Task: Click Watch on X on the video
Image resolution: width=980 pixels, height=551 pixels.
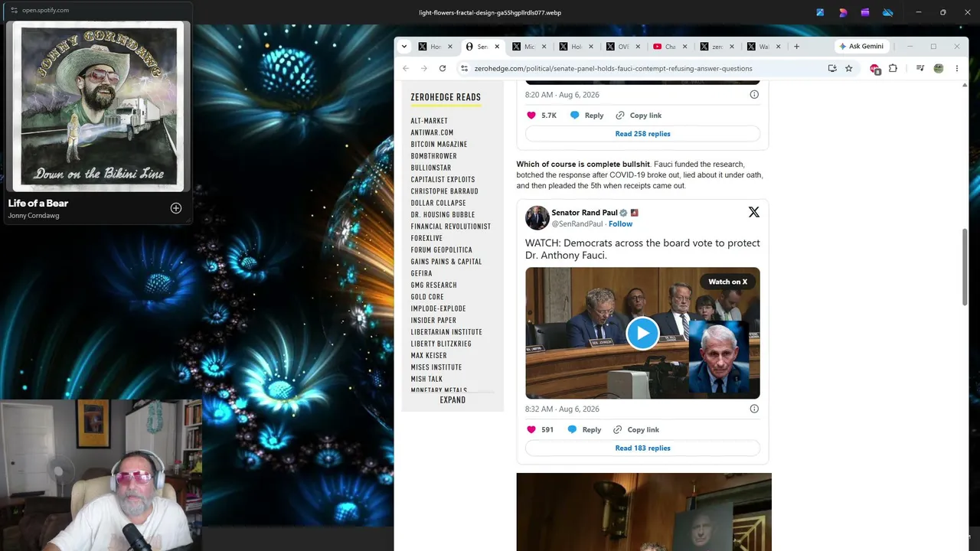Action: 727,282
